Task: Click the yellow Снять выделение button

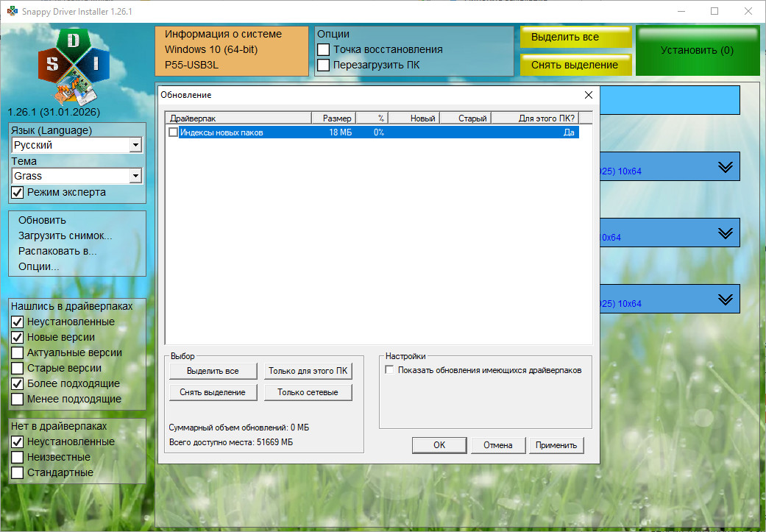Action: click(576, 65)
